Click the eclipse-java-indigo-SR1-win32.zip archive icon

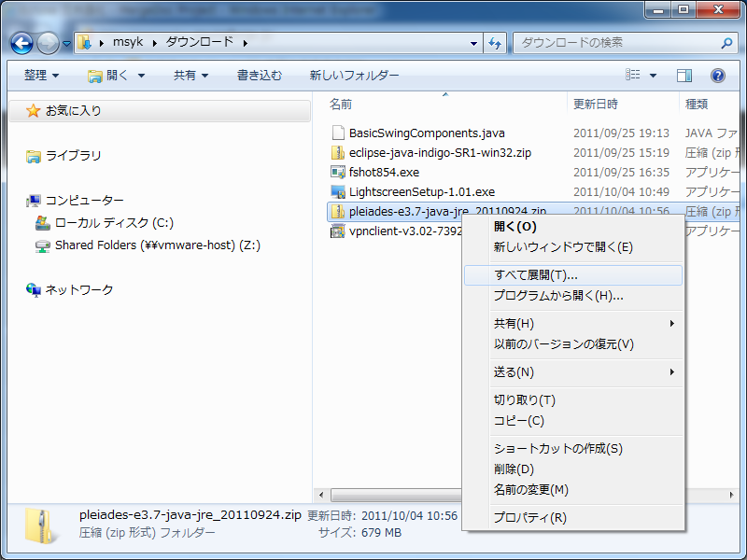tap(339, 153)
